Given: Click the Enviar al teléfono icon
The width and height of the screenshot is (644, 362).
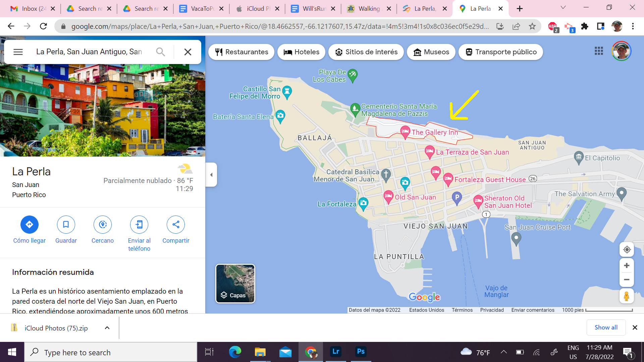Looking at the screenshot, I should point(139,225).
